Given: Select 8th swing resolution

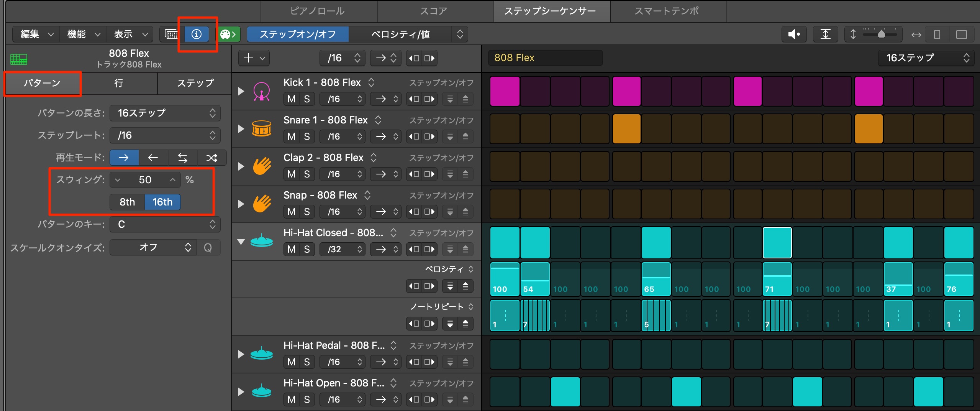Looking at the screenshot, I should 127,202.
